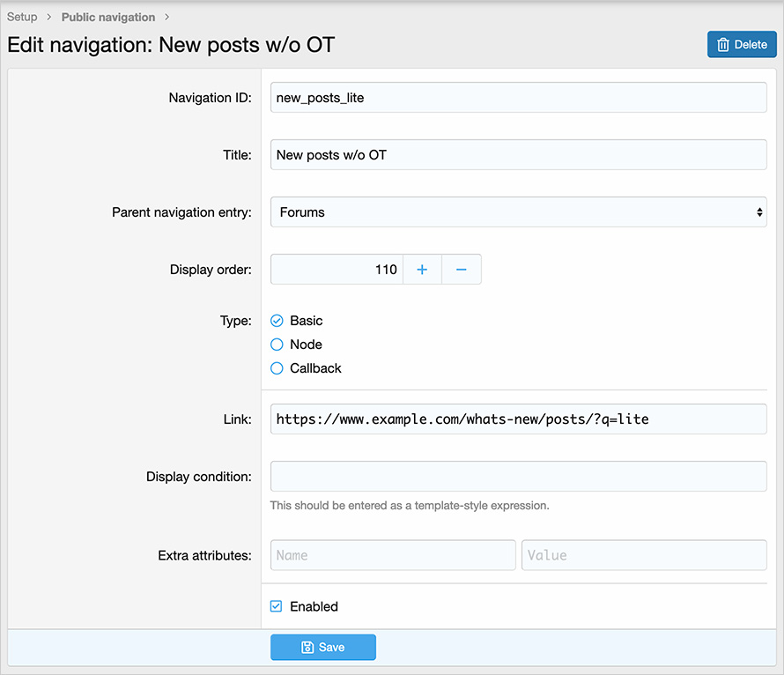Screen dimensions: 784x675
Task: Choose the Callback type option
Action: [277, 368]
